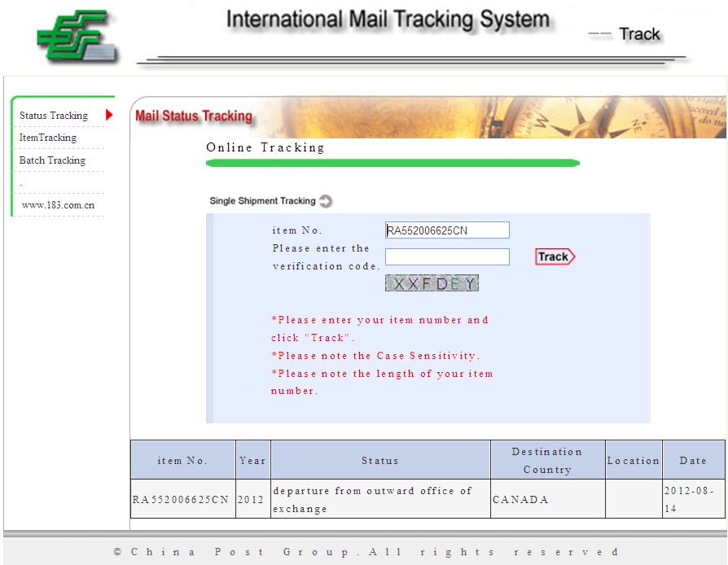The image size is (728, 565).
Task: Go to Batch Tracking in the sidebar
Action: [52, 160]
